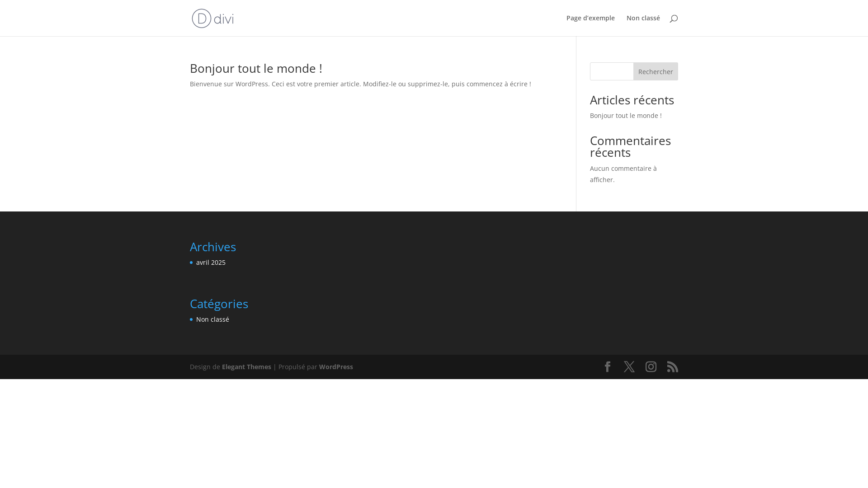Viewport: 868px width, 488px height.
Task: Click the Commentaires récents sidebar heading
Action: pos(630,146)
